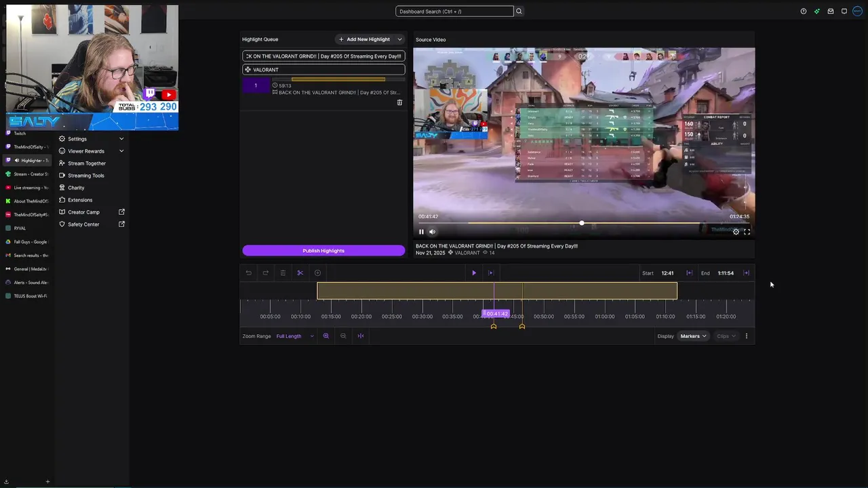Click the undo arrow in timeline toolbar
Viewport: 868px width, 488px height.
pyautogui.click(x=249, y=273)
